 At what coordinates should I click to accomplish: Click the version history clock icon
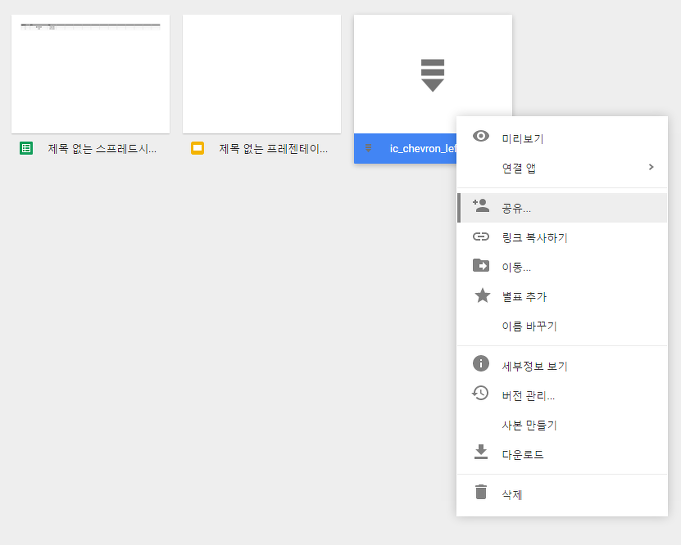[x=480, y=393]
